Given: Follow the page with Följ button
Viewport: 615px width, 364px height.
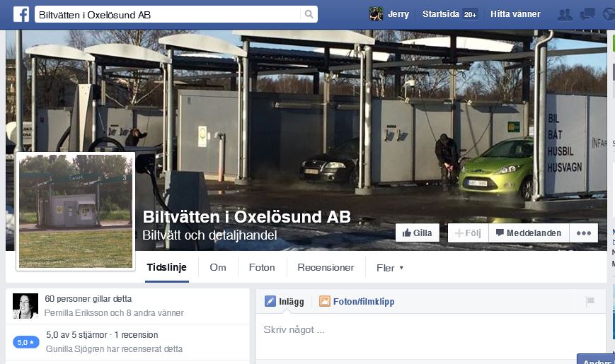Looking at the screenshot, I should point(468,233).
